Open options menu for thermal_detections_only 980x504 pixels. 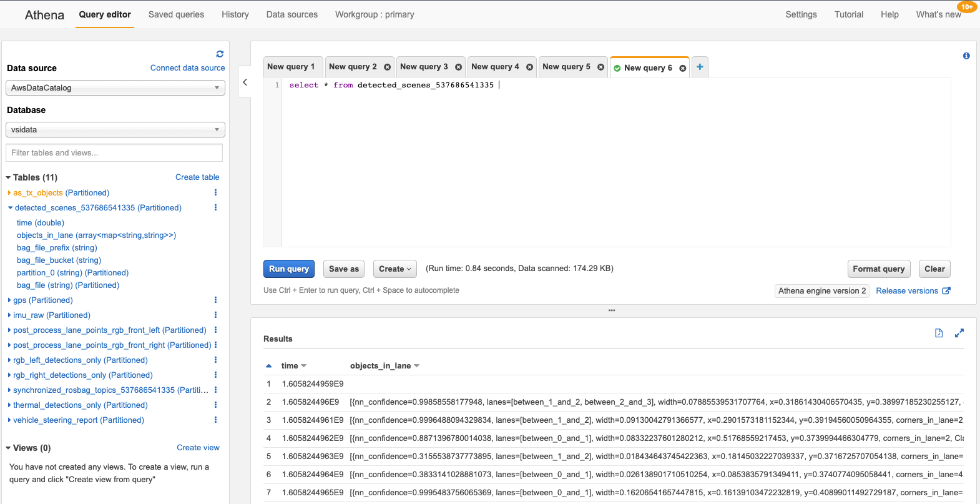tap(215, 405)
